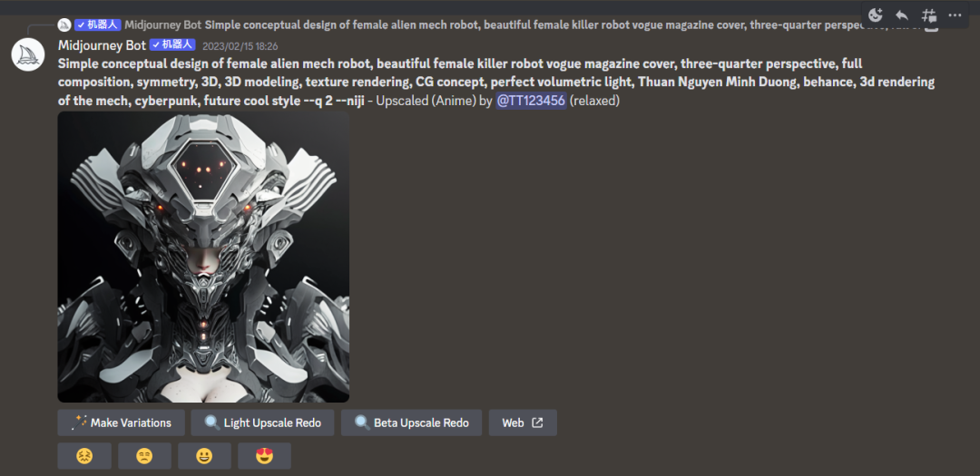Reply to this Midjourney Bot message
Image resolution: width=980 pixels, height=476 pixels.
pyautogui.click(x=902, y=15)
